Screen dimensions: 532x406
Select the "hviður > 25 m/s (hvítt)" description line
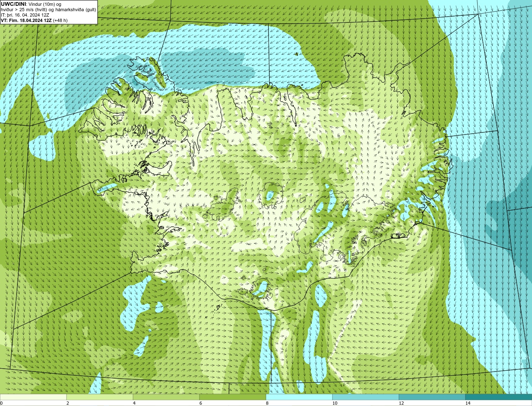pyautogui.click(x=49, y=10)
